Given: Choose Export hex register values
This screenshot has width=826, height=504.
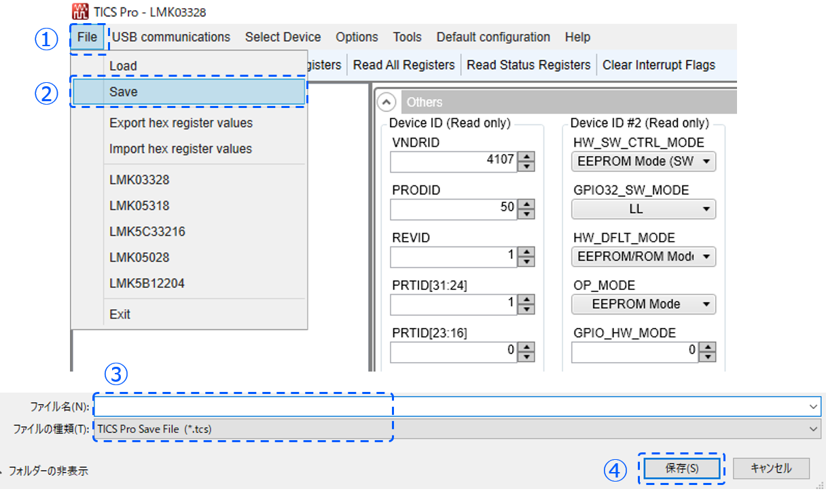Looking at the screenshot, I should 181,123.
